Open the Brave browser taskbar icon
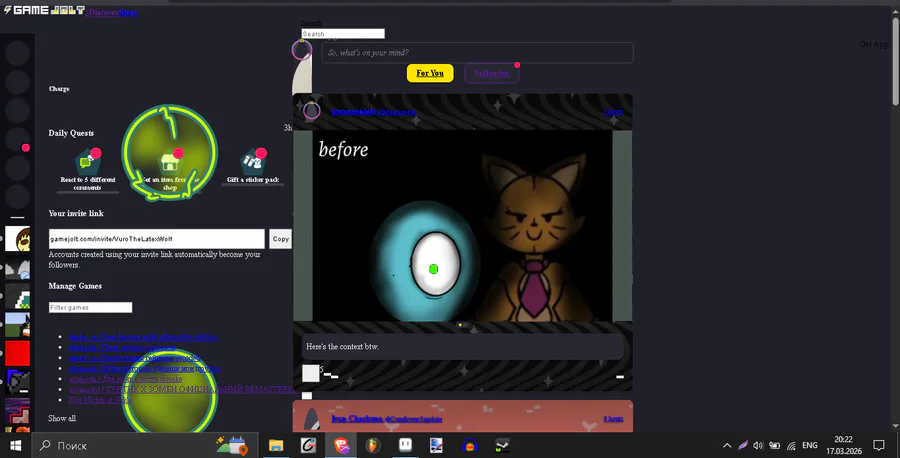 pos(341,445)
